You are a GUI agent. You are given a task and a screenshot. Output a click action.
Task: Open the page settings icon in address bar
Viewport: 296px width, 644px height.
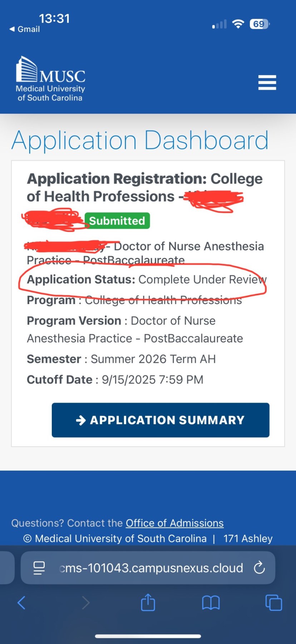[x=39, y=568]
